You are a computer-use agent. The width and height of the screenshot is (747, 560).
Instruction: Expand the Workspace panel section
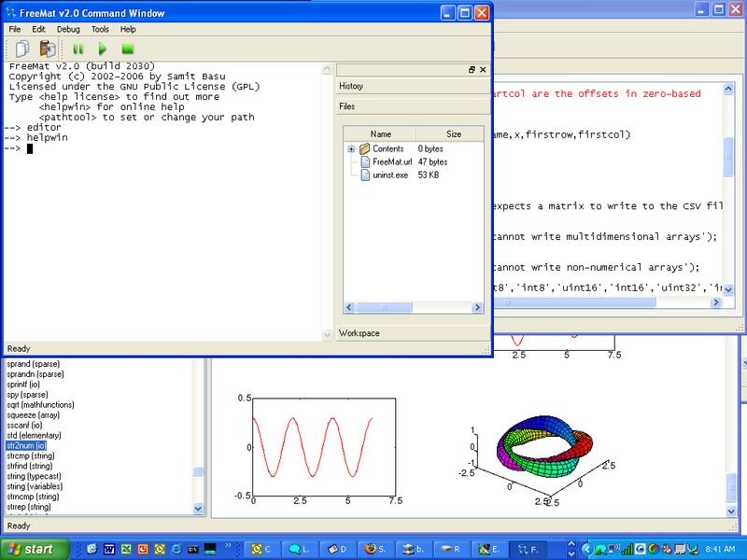[x=359, y=333]
